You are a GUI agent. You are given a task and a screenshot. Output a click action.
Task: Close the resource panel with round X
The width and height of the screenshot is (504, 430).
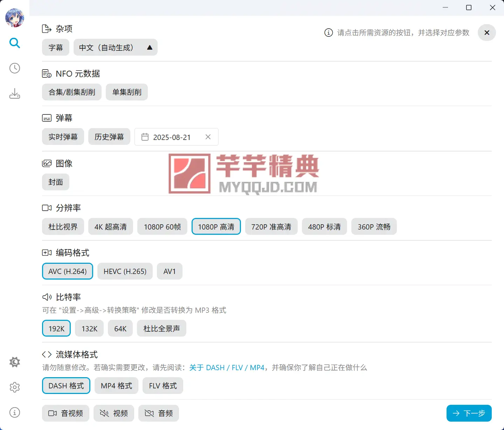click(487, 33)
